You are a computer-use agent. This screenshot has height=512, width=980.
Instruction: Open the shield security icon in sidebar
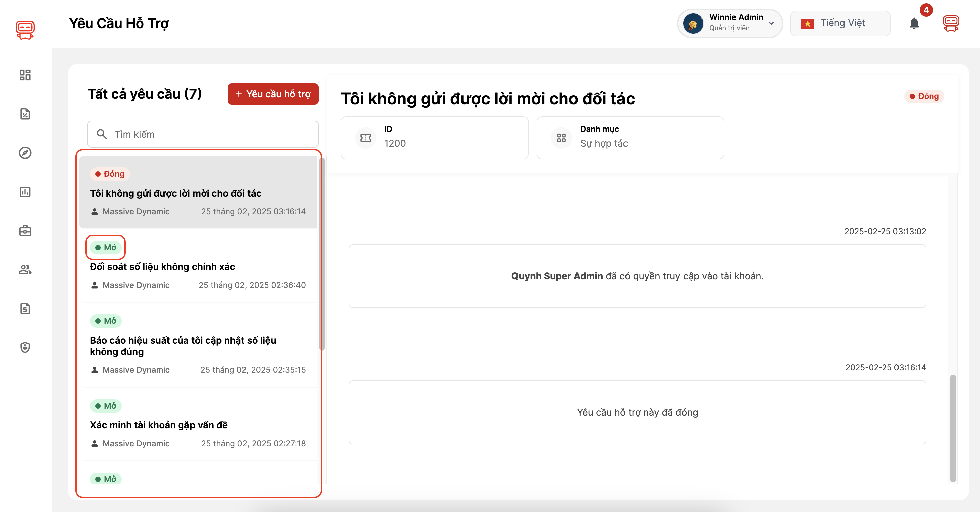point(25,348)
